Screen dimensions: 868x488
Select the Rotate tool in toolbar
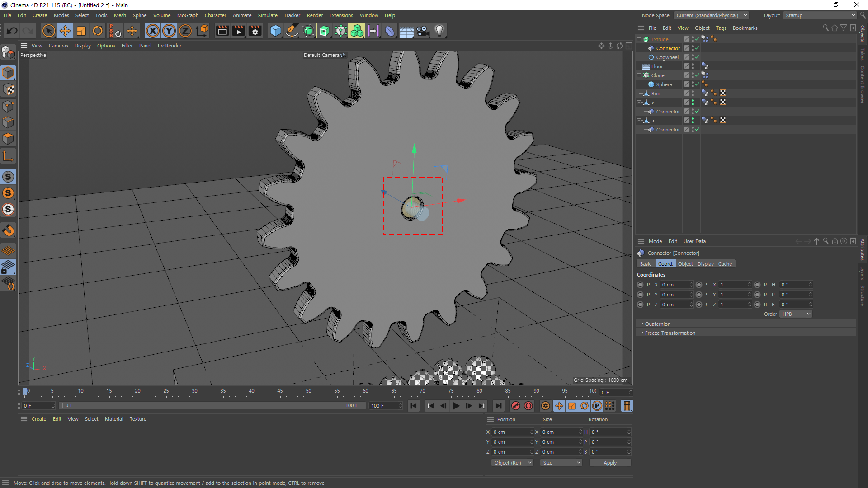[x=98, y=31]
